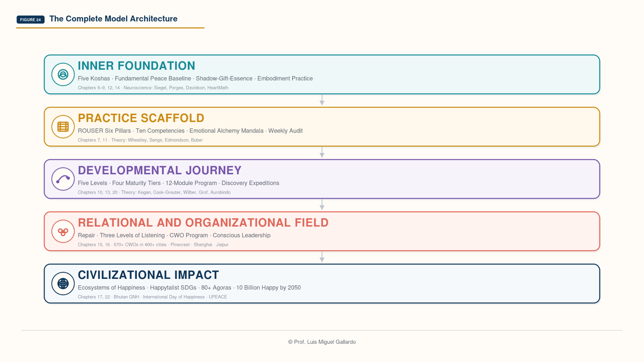
Task: Select the RELATIONAL AND ORGANIZATIONAL FIELD heading
Action: [x=203, y=223]
